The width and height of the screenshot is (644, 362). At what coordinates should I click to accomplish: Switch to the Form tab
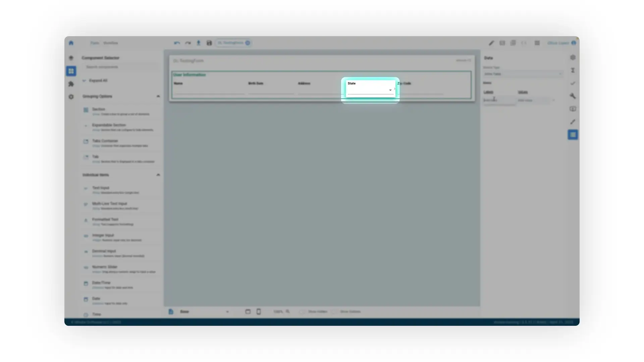pyautogui.click(x=95, y=43)
